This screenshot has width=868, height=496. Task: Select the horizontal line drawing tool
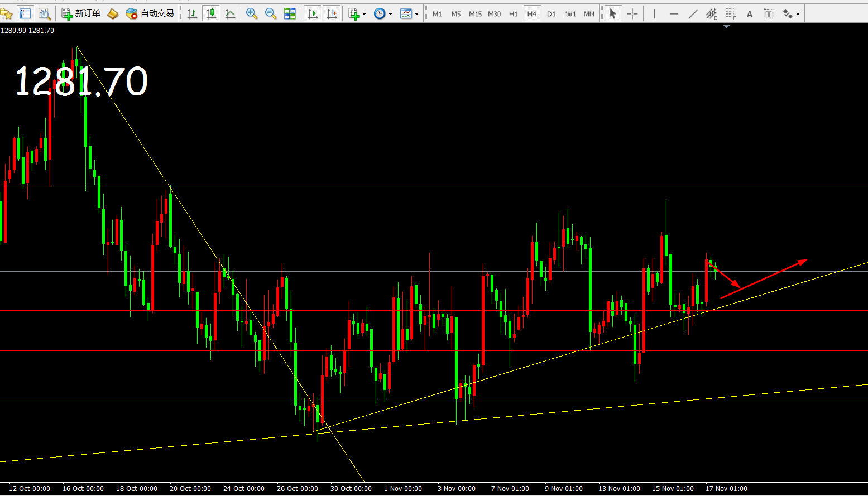click(x=674, y=14)
